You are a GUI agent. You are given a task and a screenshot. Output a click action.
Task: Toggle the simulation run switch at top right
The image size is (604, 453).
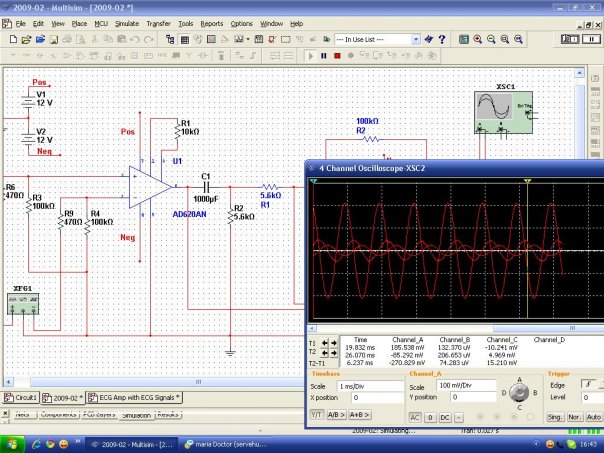point(570,39)
